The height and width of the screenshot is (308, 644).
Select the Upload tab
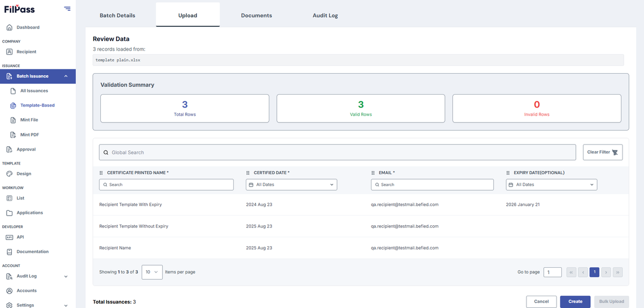(x=188, y=15)
